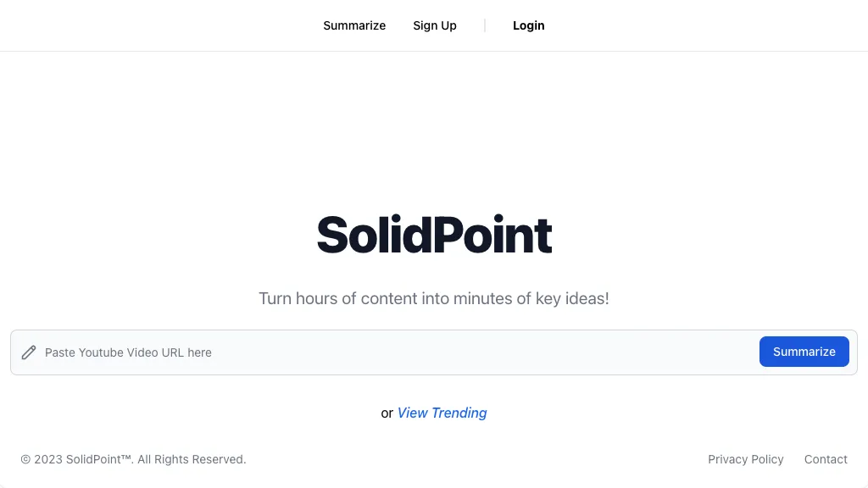The image size is (868, 488).
Task: View the Privacy Policy
Action: coord(745,459)
